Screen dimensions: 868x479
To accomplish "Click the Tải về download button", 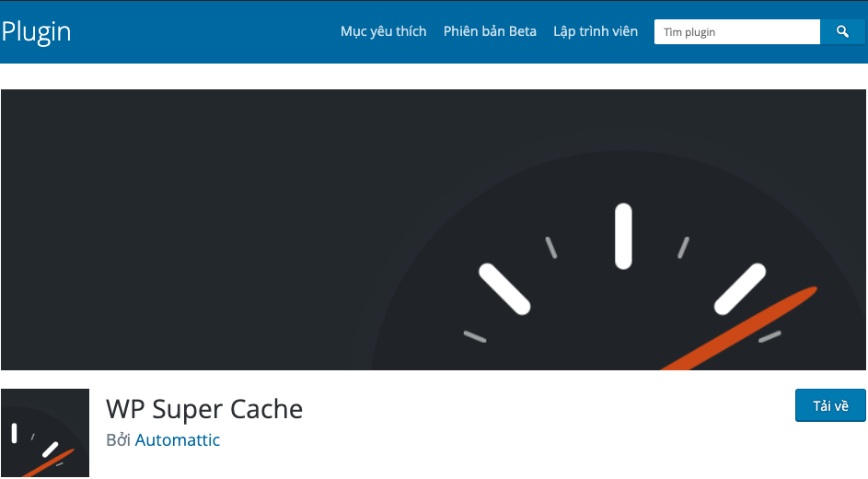I will click(830, 405).
